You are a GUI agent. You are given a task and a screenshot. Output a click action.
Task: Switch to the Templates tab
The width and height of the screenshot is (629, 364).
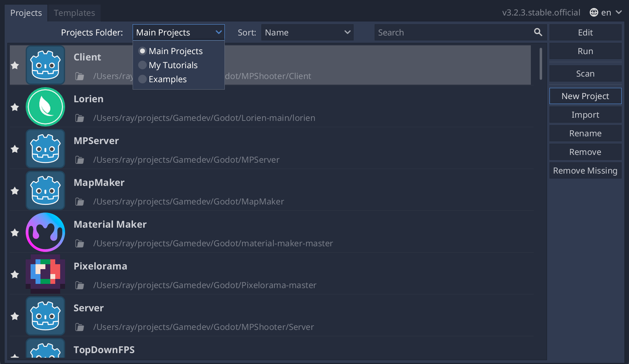pos(74,13)
